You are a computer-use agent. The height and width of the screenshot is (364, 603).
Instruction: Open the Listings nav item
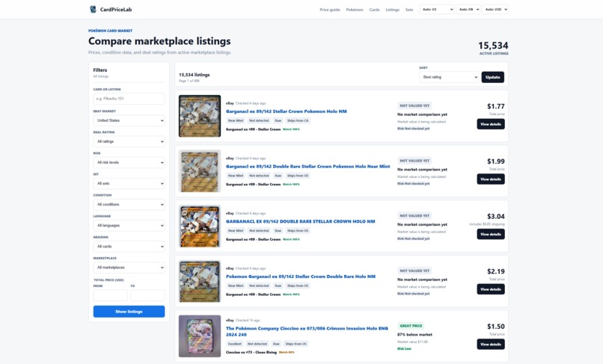392,10
